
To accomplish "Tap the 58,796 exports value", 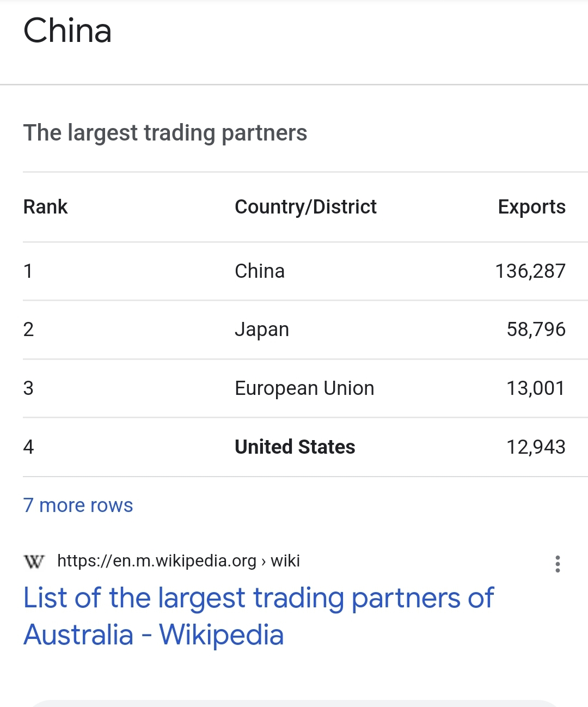I will coord(536,330).
